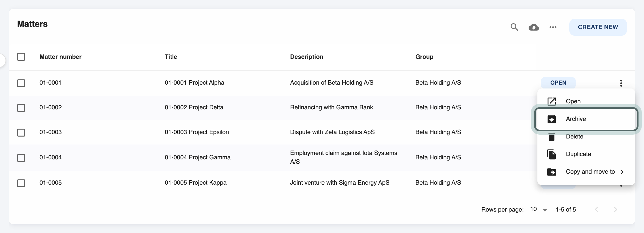Image resolution: width=644 pixels, height=233 pixels.
Task: Click the kebab menu for matter 01-0001
Action: pos(621,83)
